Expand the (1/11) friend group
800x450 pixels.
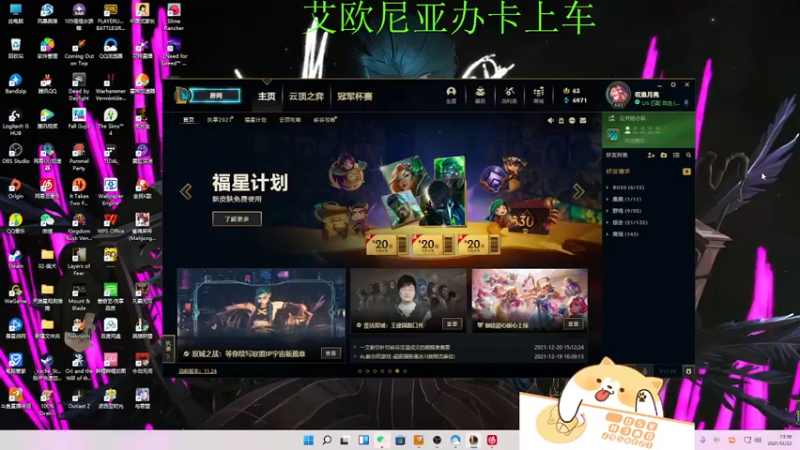[623, 199]
